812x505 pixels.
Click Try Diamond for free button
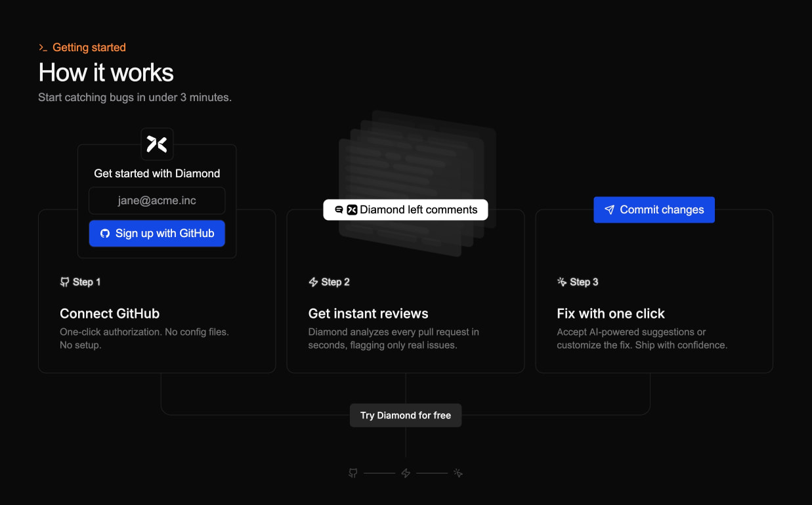click(406, 415)
